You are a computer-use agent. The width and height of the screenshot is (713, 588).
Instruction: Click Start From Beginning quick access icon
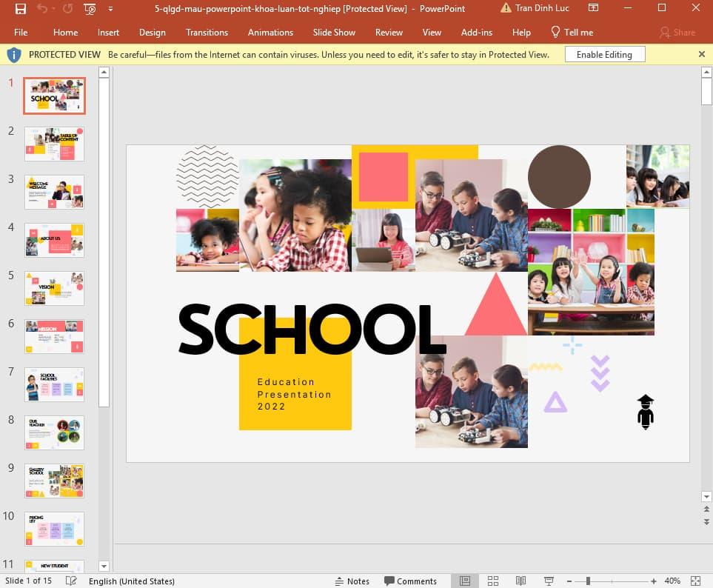point(90,9)
